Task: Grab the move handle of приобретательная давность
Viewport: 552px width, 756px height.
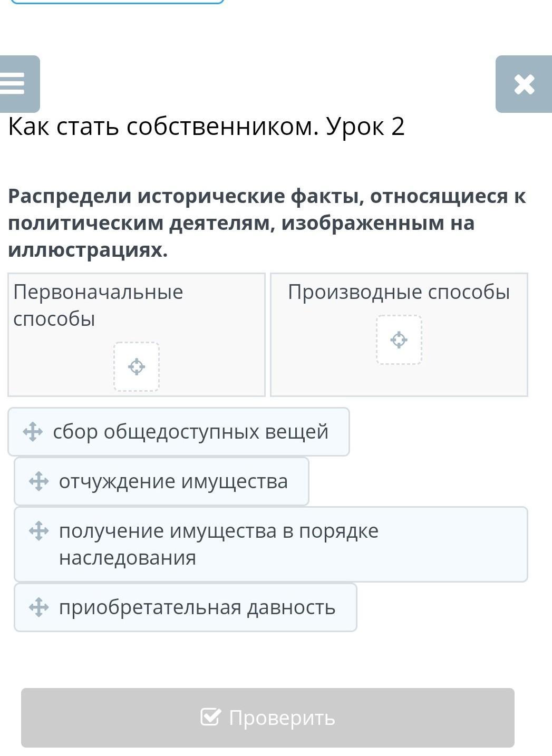Action: point(38,607)
